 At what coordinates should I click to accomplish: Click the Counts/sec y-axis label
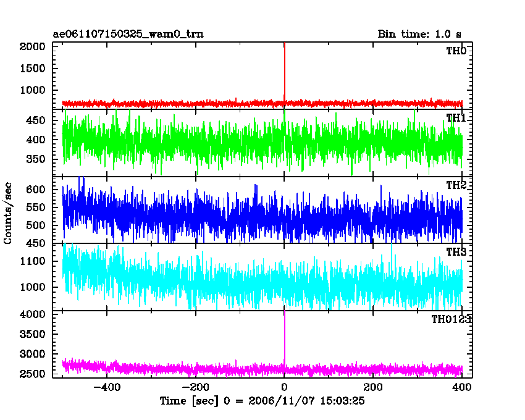(7, 213)
